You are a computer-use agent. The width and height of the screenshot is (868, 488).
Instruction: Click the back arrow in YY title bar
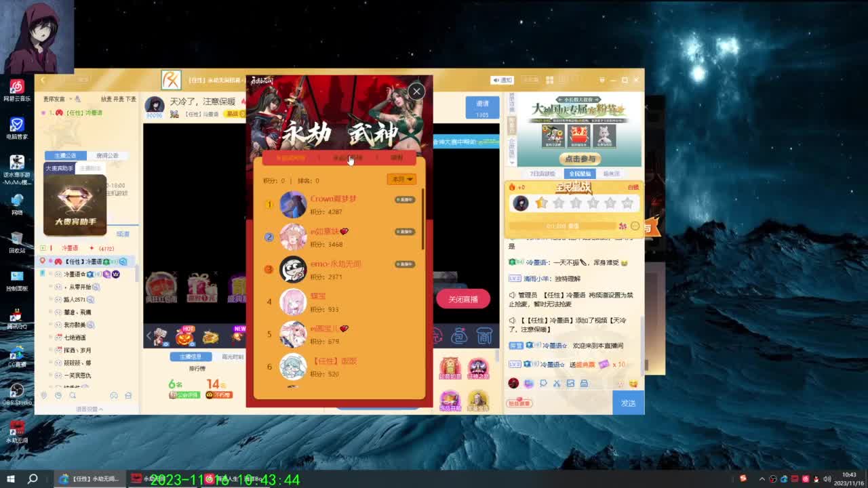click(43, 80)
